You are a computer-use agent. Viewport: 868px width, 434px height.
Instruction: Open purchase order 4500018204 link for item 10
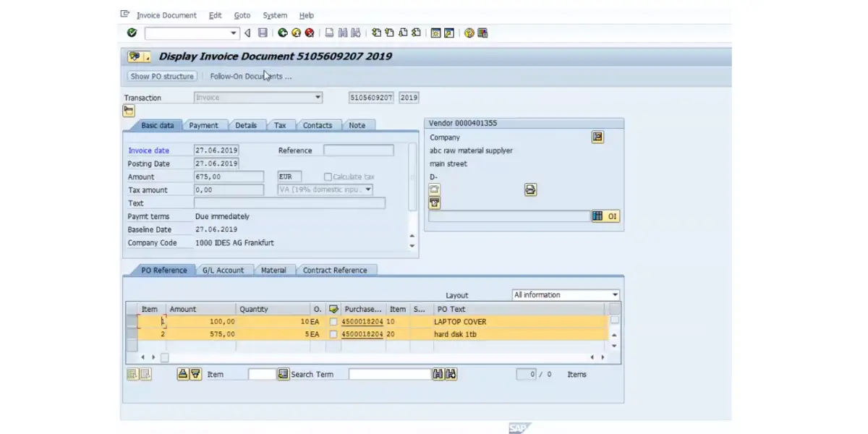(362, 322)
